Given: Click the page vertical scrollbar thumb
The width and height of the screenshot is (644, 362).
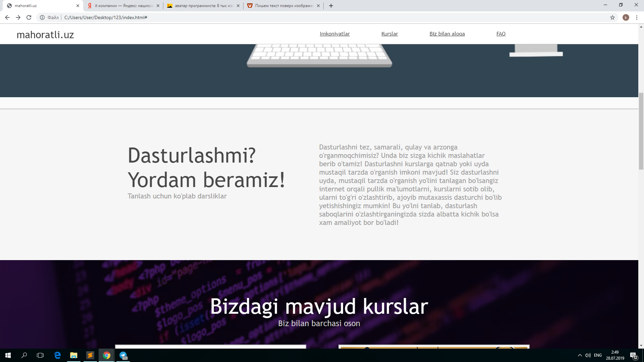Looking at the screenshot, I should pyautogui.click(x=641, y=131).
